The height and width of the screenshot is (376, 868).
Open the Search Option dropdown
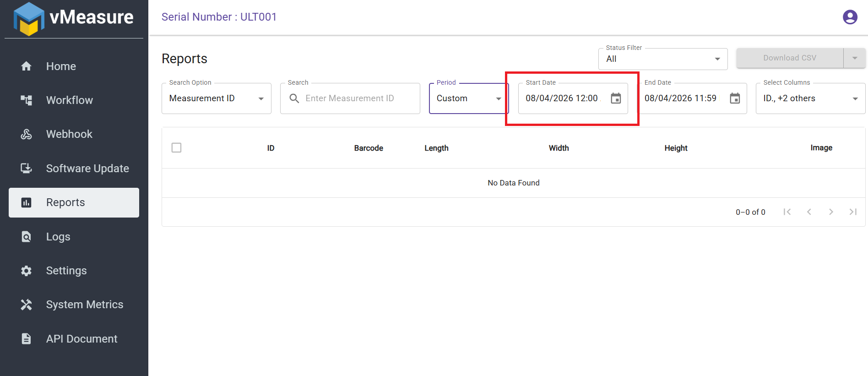coord(217,98)
